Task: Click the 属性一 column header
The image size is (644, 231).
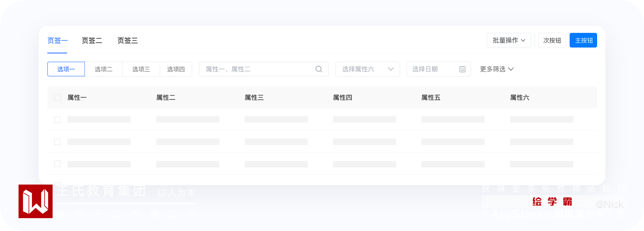Action: click(x=77, y=98)
